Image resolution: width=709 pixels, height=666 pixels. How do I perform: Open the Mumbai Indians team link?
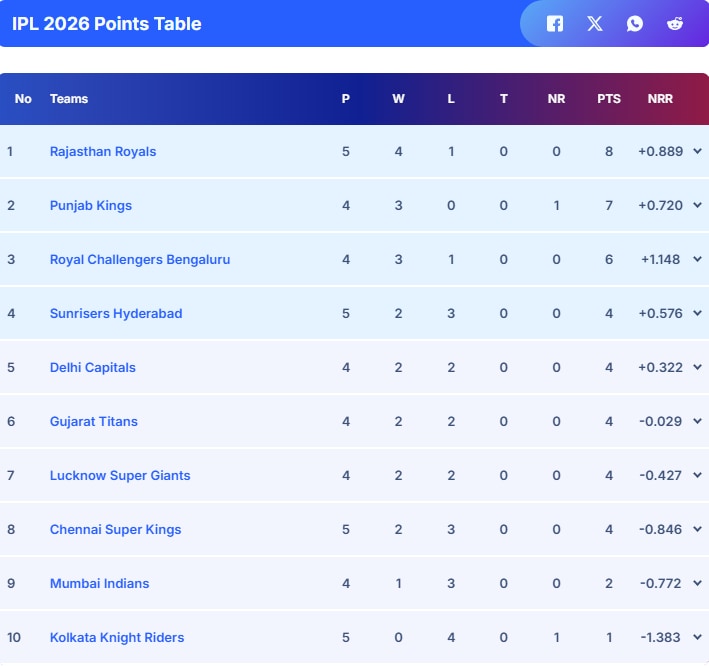(99, 584)
